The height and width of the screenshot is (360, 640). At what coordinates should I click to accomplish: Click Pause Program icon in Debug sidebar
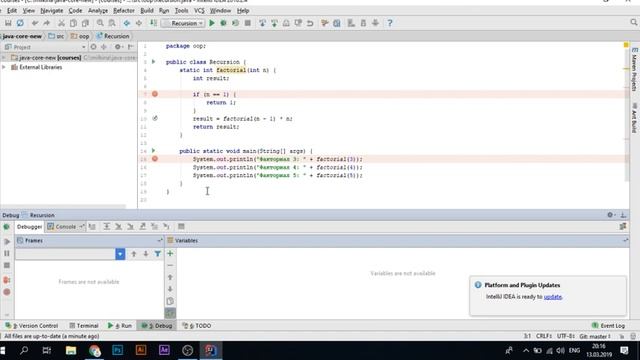7,253
